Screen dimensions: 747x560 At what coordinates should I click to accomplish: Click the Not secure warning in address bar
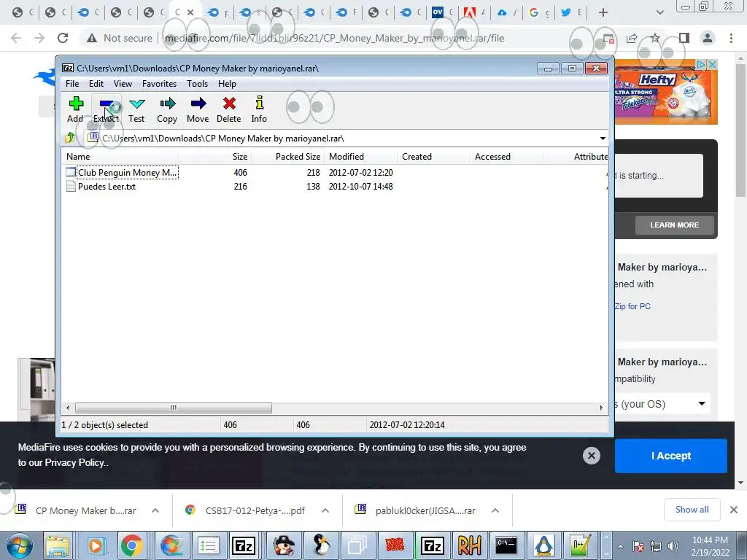point(120,38)
